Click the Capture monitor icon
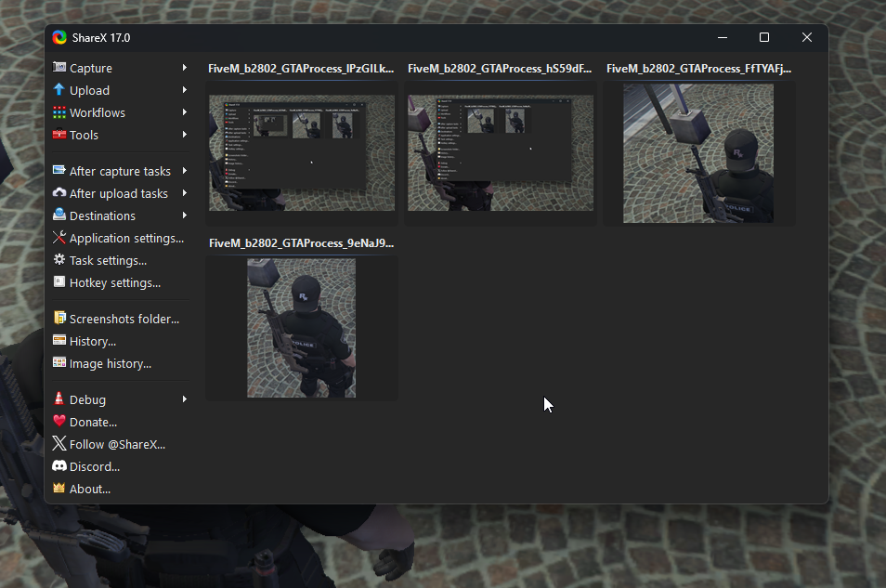The width and height of the screenshot is (886, 588). click(59, 67)
